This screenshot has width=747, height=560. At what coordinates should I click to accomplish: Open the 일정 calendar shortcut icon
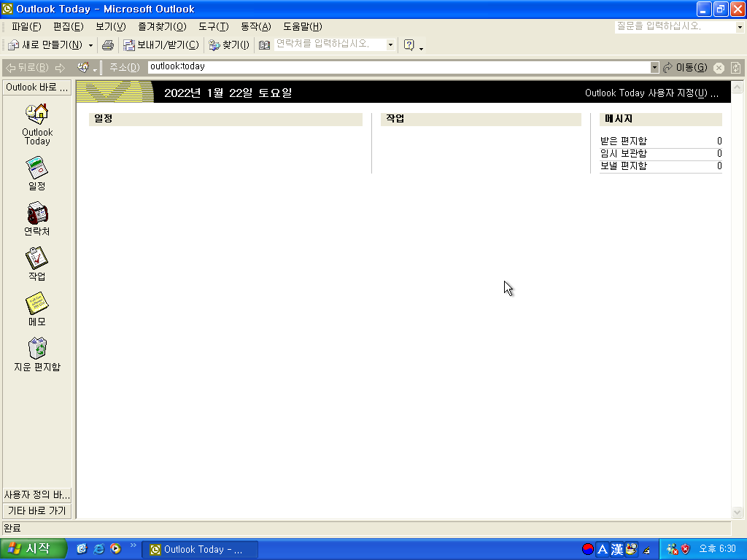pyautogui.click(x=36, y=174)
